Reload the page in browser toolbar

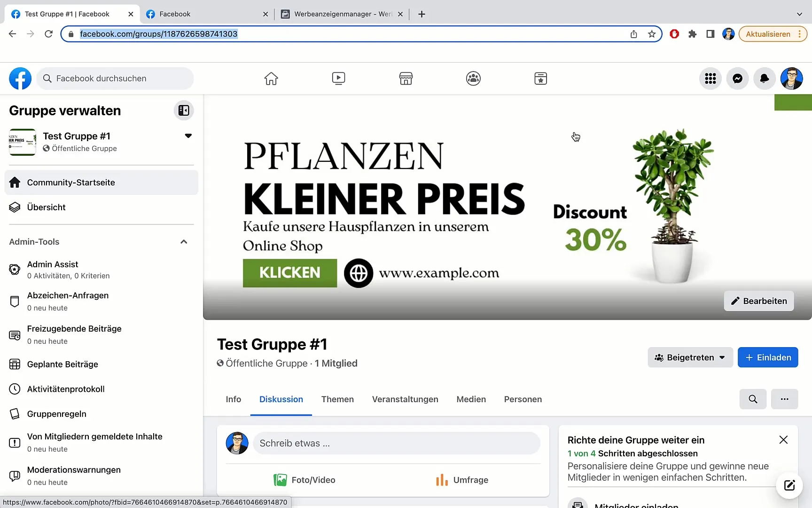(x=48, y=34)
